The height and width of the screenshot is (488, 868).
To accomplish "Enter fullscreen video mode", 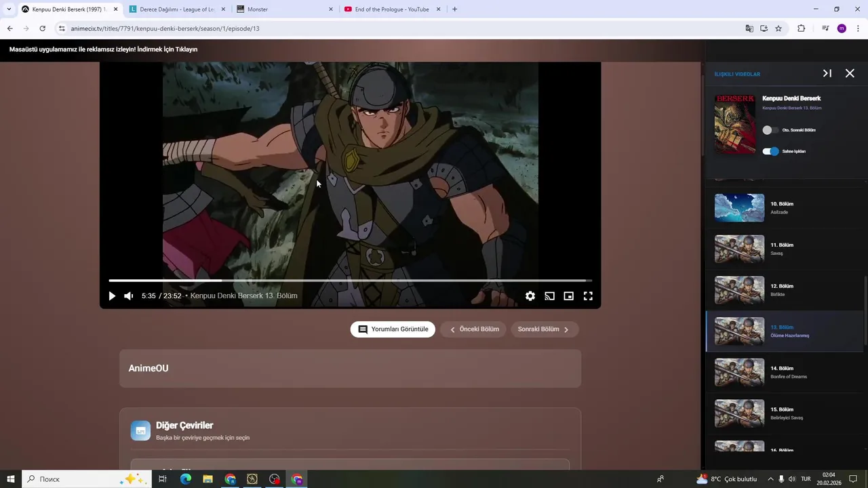I will [x=588, y=296].
